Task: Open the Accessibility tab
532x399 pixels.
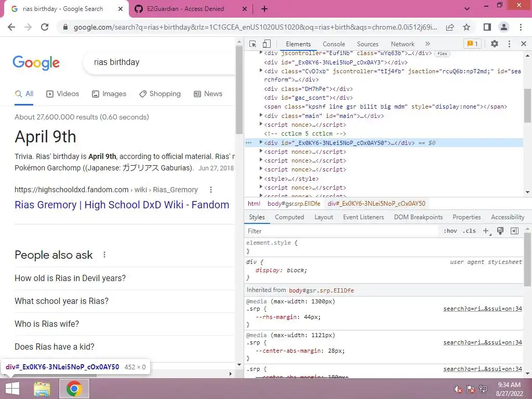Action: click(508, 217)
